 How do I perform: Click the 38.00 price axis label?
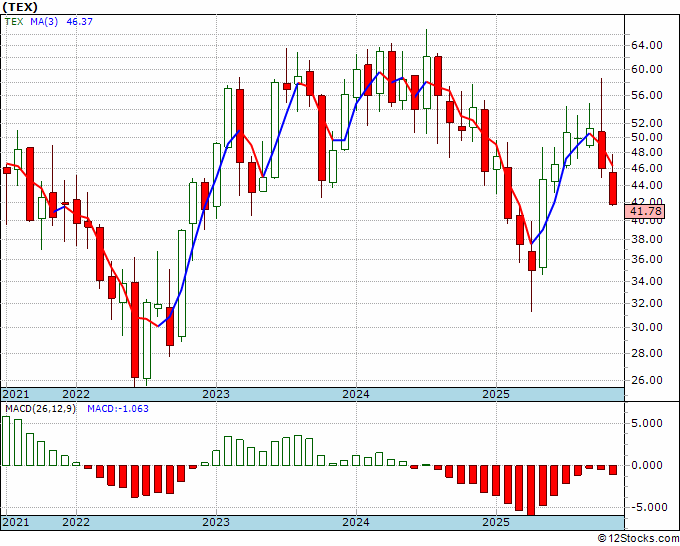tap(646, 239)
